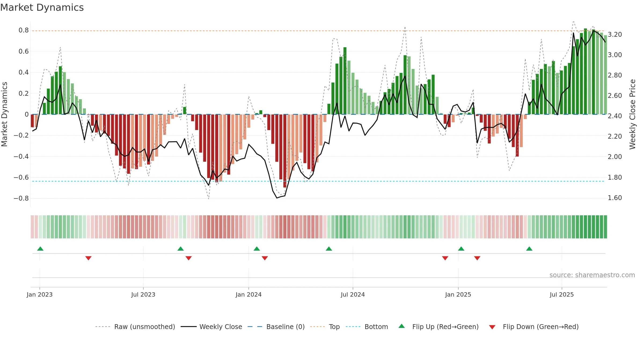Click the red down-triangle icon in the legend
Screen dimensions: 644x362
(492, 327)
